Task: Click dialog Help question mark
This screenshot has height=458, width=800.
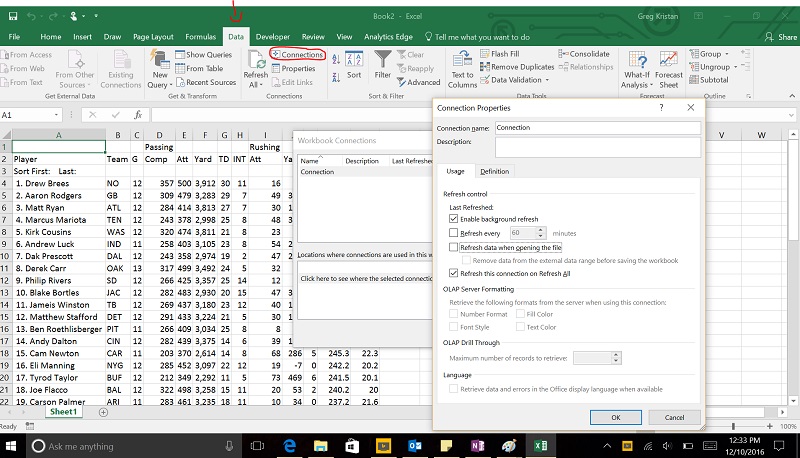Action: tap(661, 108)
